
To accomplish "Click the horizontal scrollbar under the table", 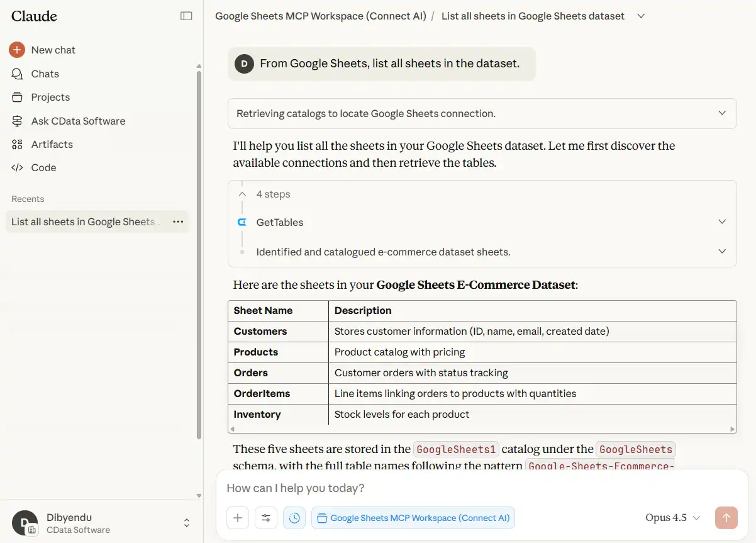I will [482, 429].
